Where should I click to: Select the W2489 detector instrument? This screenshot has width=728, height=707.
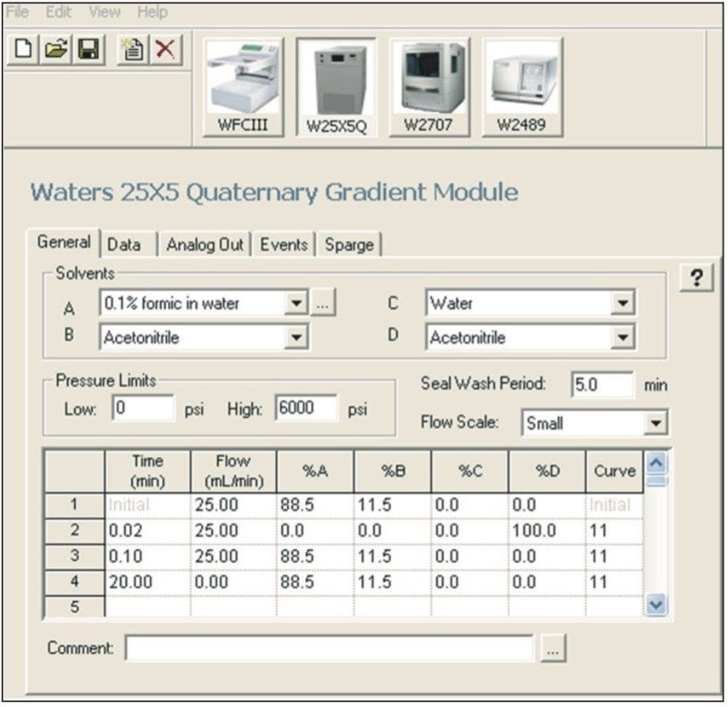(522, 88)
